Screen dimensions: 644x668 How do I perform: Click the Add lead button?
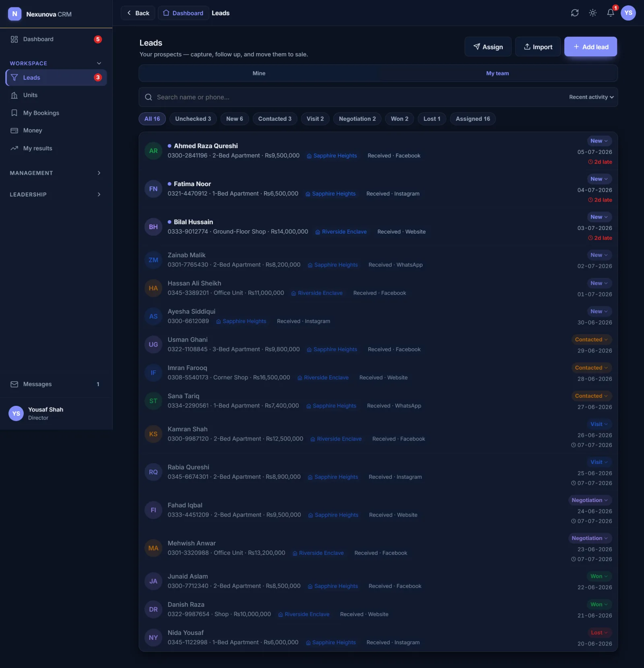590,47
